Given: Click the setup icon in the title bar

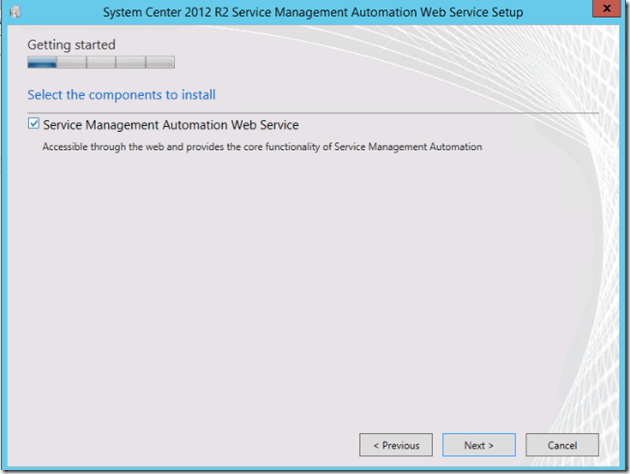Looking at the screenshot, I should (x=15, y=12).
